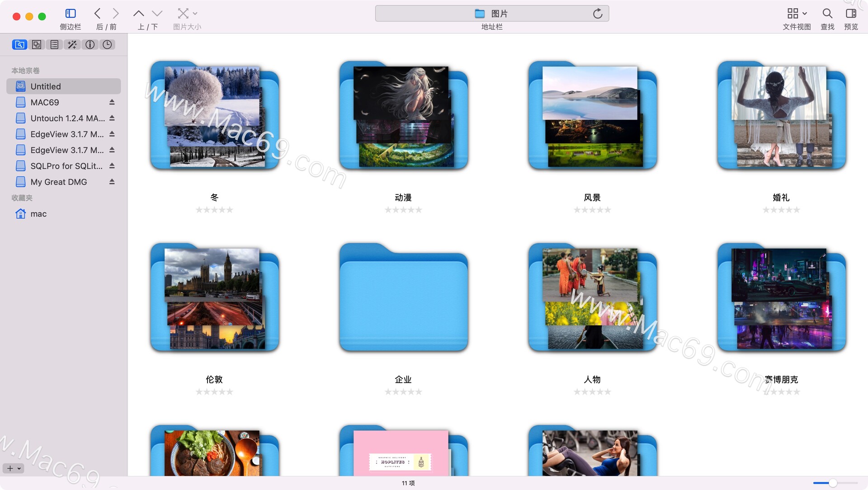
Task: Click the info panel toggle icon
Action: 90,44
